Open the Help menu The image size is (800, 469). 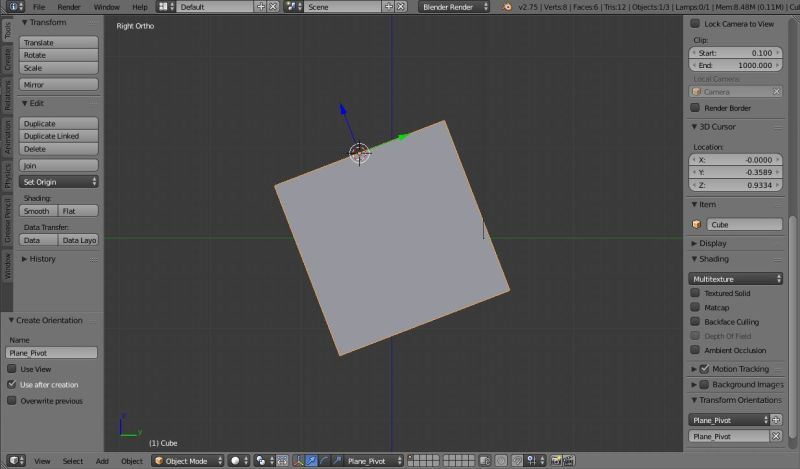tap(140, 7)
